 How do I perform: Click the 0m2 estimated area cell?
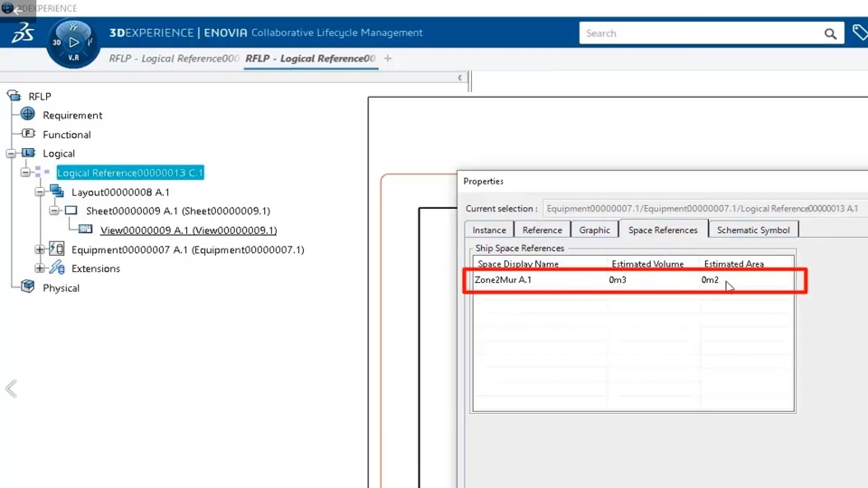click(x=710, y=280)
